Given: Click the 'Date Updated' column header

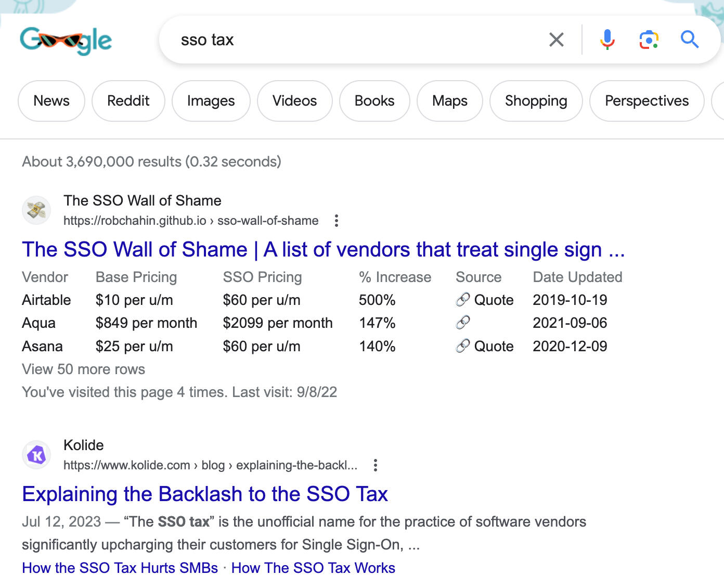Looking at the screenshot, I should pos(578,277).
